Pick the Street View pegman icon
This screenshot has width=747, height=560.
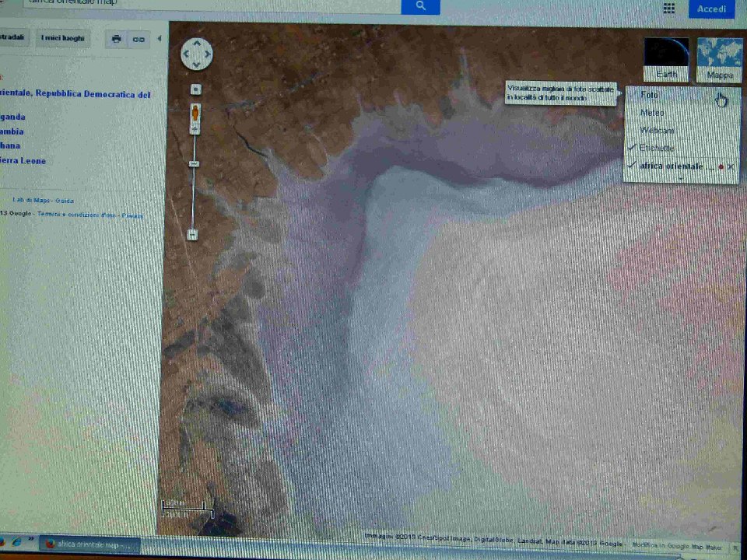click(x=195, y=114)
